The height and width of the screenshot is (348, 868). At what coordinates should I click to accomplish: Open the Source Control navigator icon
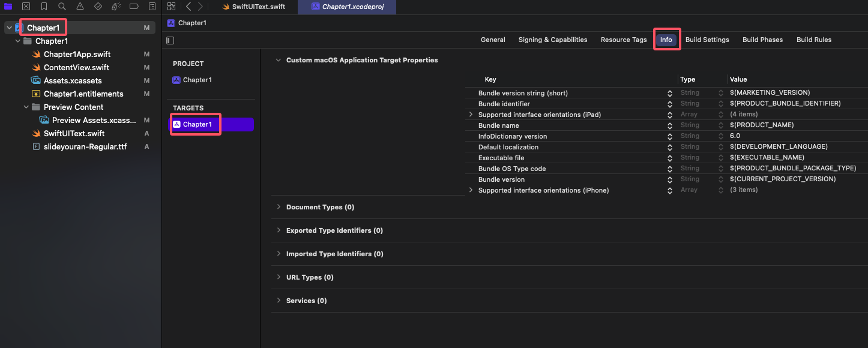tap(26, 7)
